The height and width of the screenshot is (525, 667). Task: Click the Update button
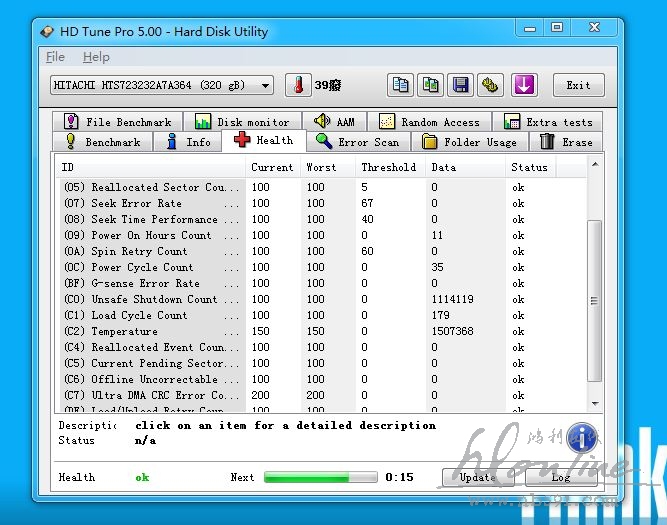477,477
